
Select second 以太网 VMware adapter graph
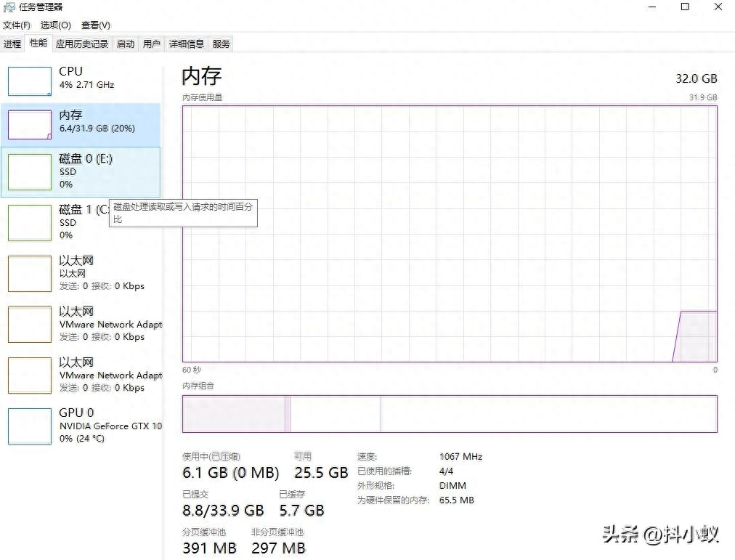point(30,325)
